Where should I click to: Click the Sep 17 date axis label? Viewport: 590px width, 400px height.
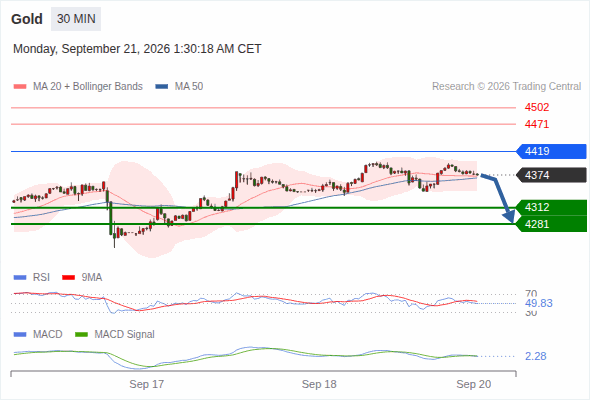pos(147,384)
